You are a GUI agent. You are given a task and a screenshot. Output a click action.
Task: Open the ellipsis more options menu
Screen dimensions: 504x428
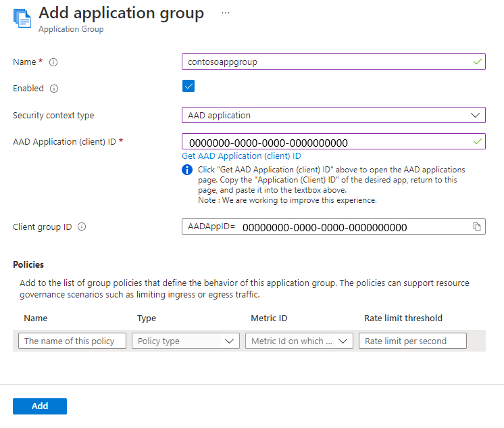(226, 13)
